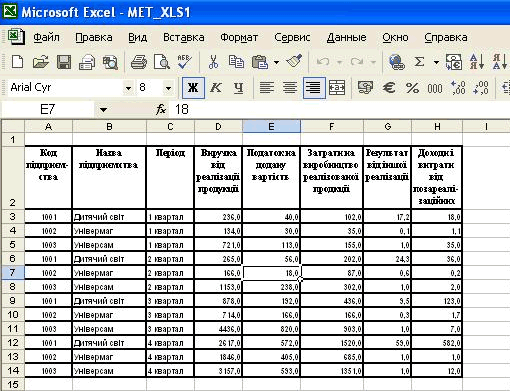Viewport: 510px width, 391px height.
Task: Select row 7 header
Action: [13, 273]
